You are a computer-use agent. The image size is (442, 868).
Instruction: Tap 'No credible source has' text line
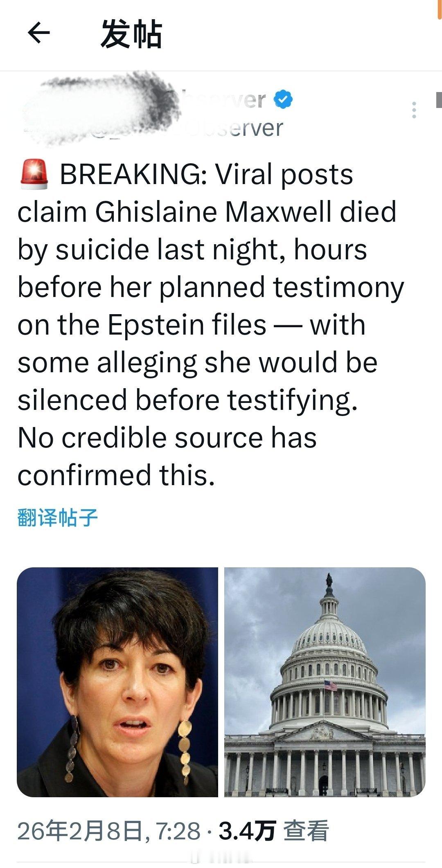pos(167,438)
